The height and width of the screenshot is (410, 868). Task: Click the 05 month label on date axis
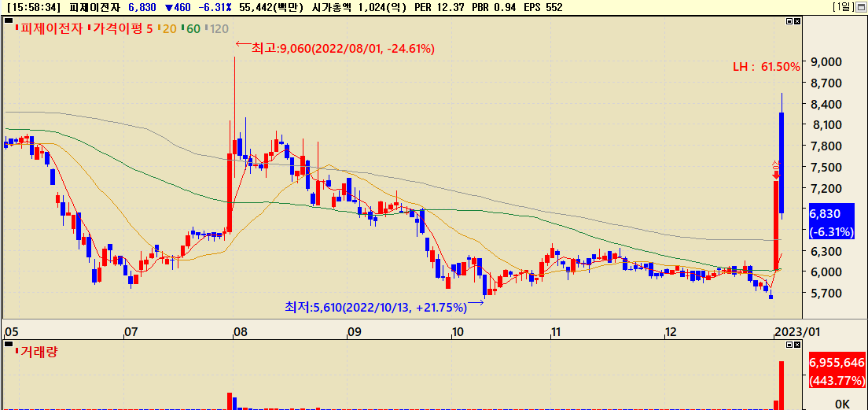pos(10,332)
